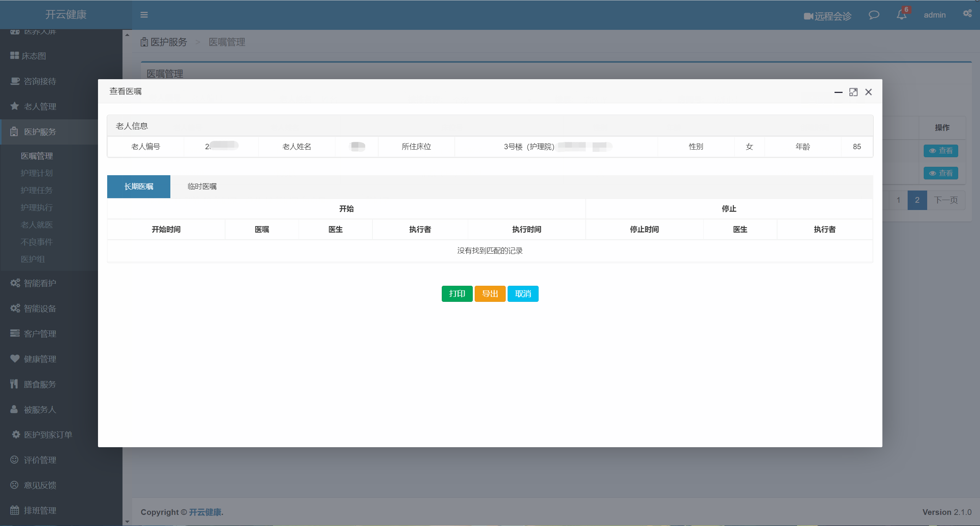Open 老人就医 in the sidebar submenu

click(x=37, y=225)
